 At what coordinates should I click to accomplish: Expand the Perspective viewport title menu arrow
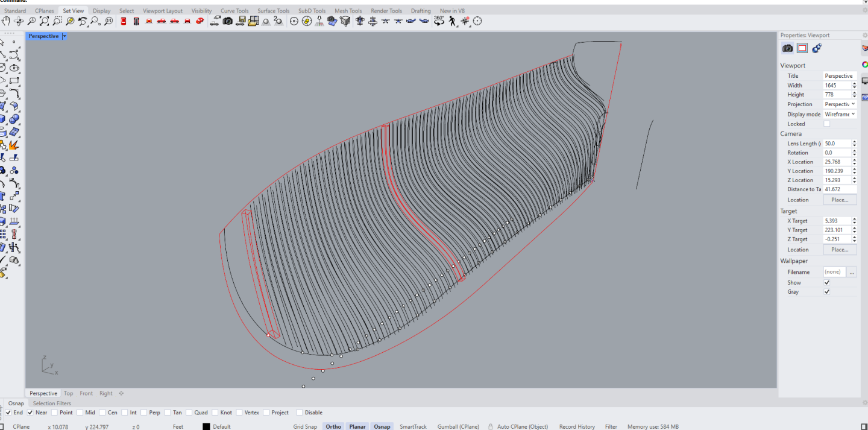(x=64, y=36)
